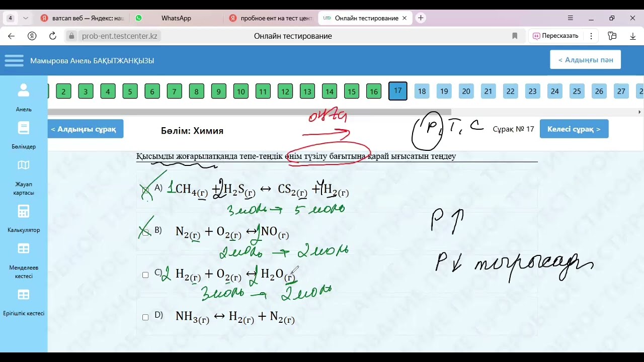Open the Yandex home icon

(x=32, y=36)
